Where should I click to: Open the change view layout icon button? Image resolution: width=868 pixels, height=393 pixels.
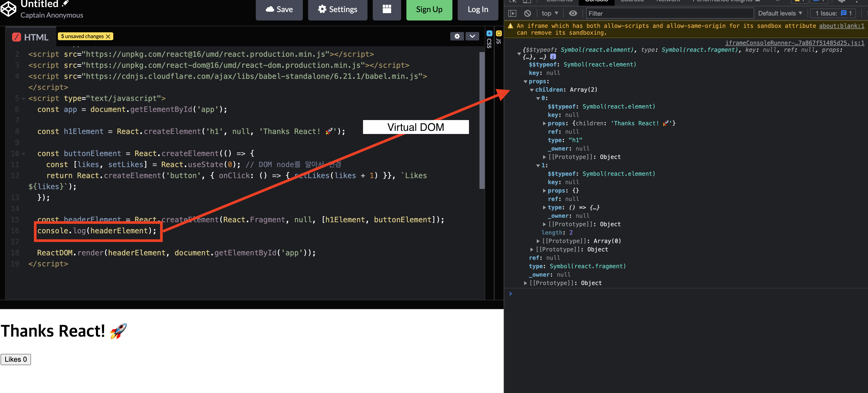tap(386, 9)
